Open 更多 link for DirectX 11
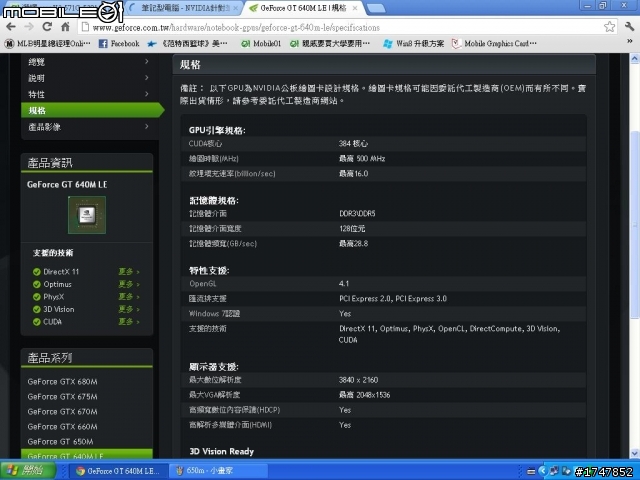 click(x=129, y=272)
